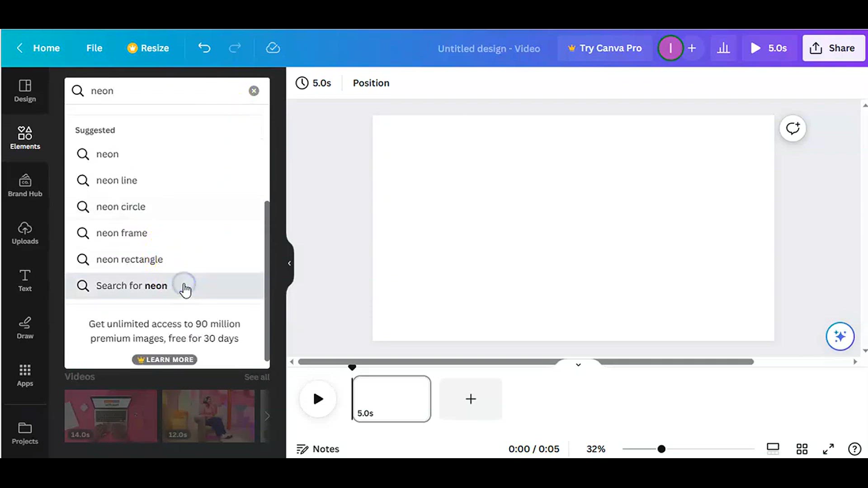Preview the 5.0s video from the header

click(769, 48)
